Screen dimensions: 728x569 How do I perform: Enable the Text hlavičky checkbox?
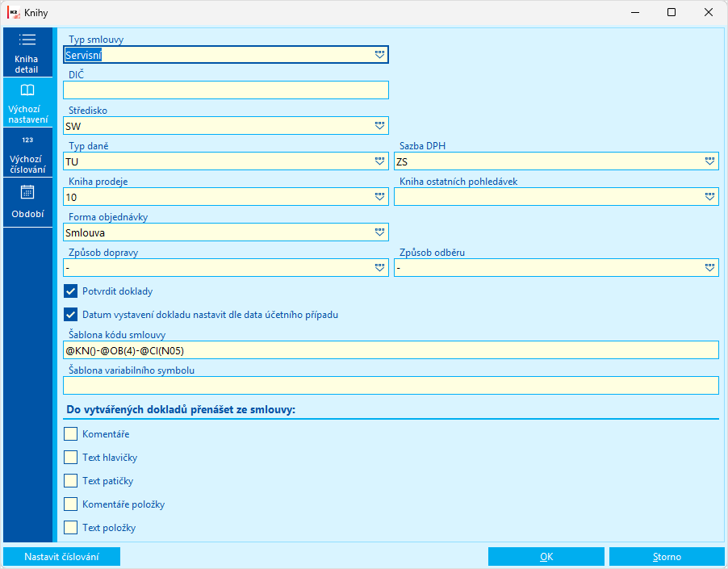pos(70,457)
